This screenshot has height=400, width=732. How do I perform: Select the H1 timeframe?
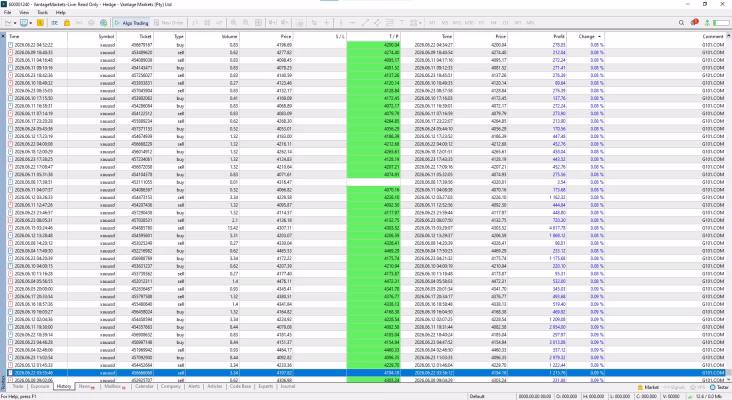(481, 22)
